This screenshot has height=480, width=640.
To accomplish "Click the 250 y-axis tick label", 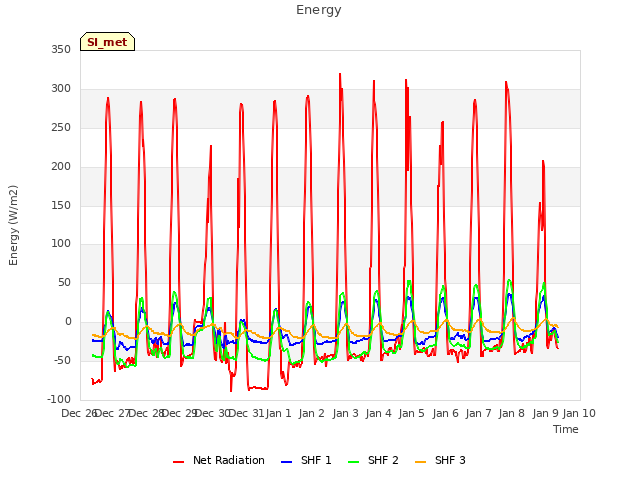I will [61, 128].
